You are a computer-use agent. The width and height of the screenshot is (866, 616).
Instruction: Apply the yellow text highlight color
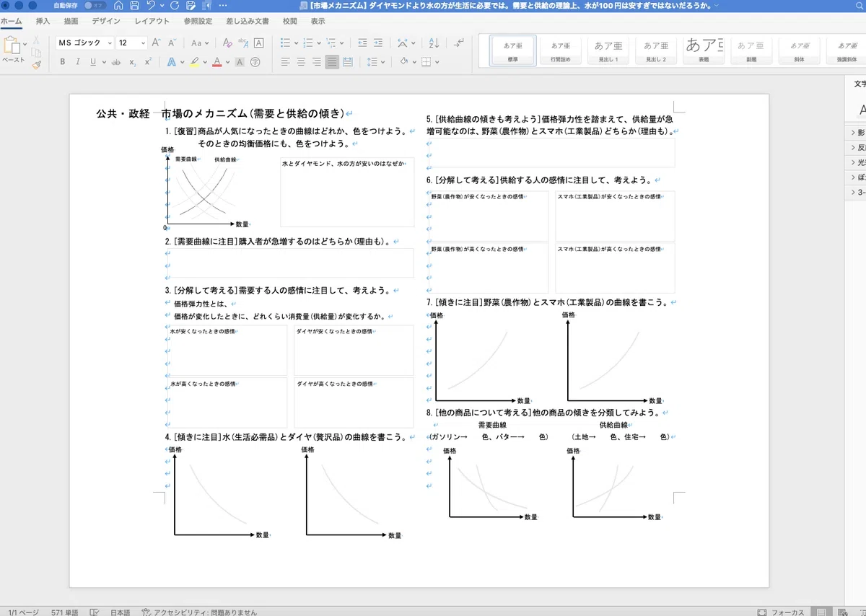(x=194, y=62)
